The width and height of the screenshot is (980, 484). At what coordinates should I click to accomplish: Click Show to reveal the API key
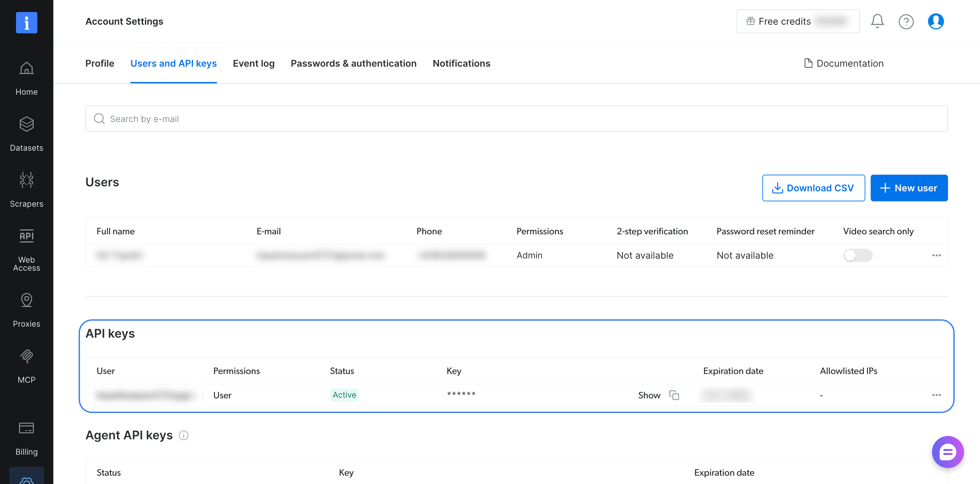(x=649, y=395)
